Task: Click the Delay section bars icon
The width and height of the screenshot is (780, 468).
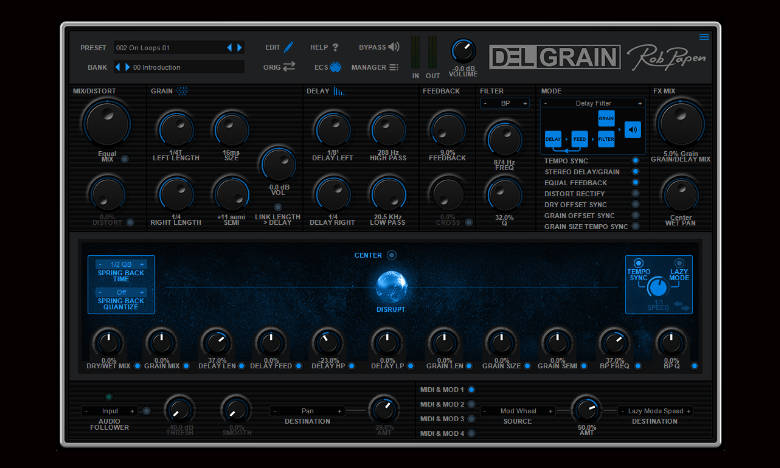Action: [x=338, y=91]
